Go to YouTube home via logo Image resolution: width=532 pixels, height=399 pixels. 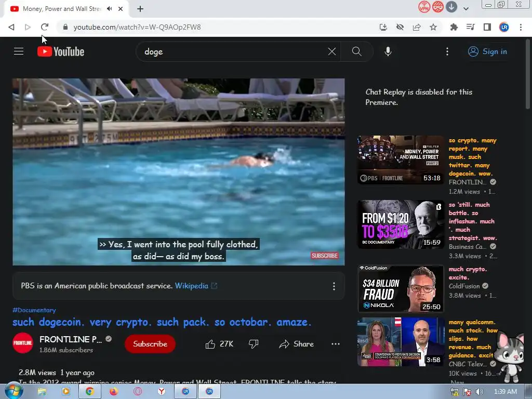[x=61, y=51]
